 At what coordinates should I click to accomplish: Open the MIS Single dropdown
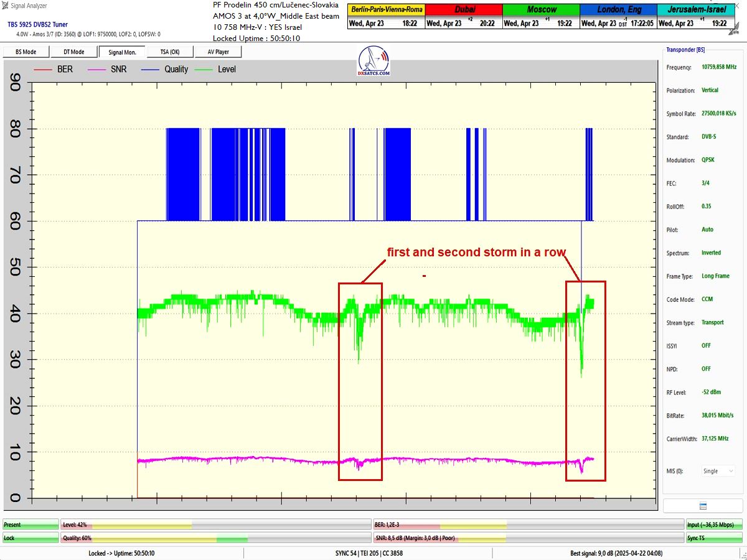[x=718, y=471]
